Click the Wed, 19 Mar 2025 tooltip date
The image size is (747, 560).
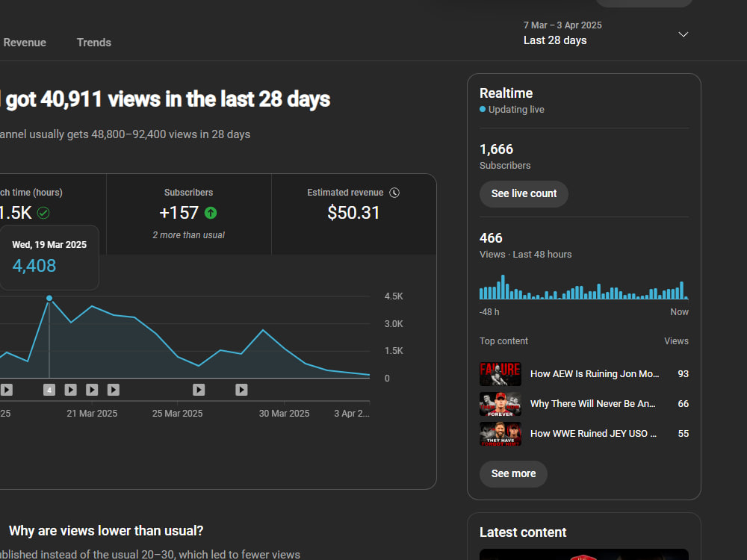[x=49, y=245]
